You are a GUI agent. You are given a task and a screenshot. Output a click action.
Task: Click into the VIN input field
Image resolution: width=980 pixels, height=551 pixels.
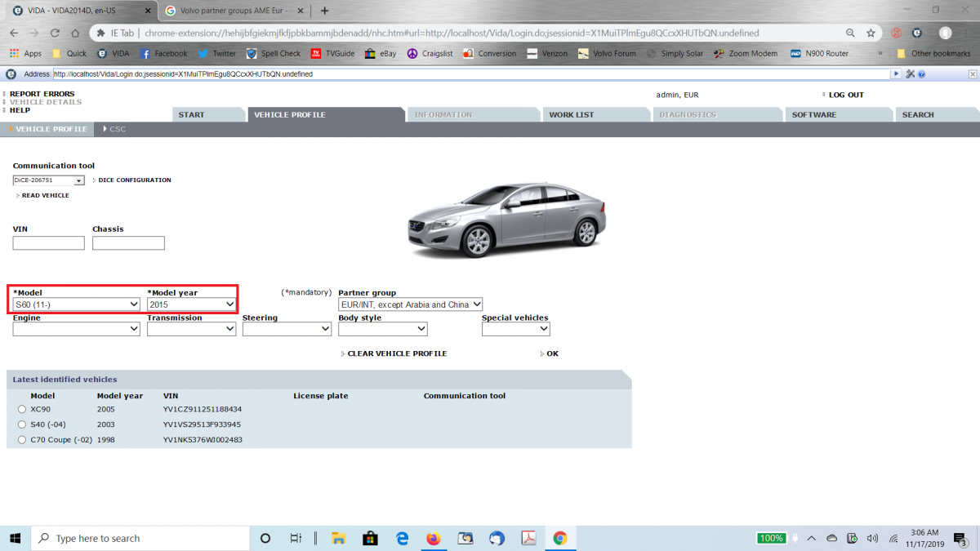(x=49, y=243)
